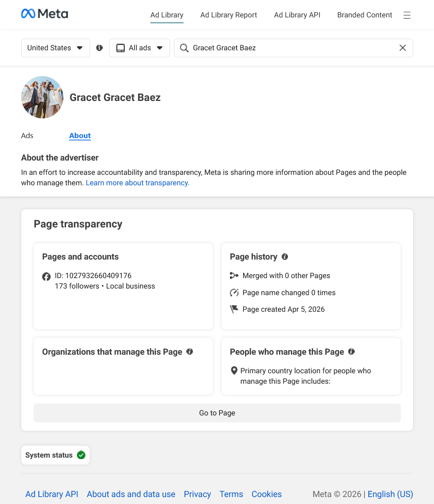Viewport: 434px width, 504px height.
Task: Click the Gracet Gracet Baez page title
Action: tap(115, 97)
